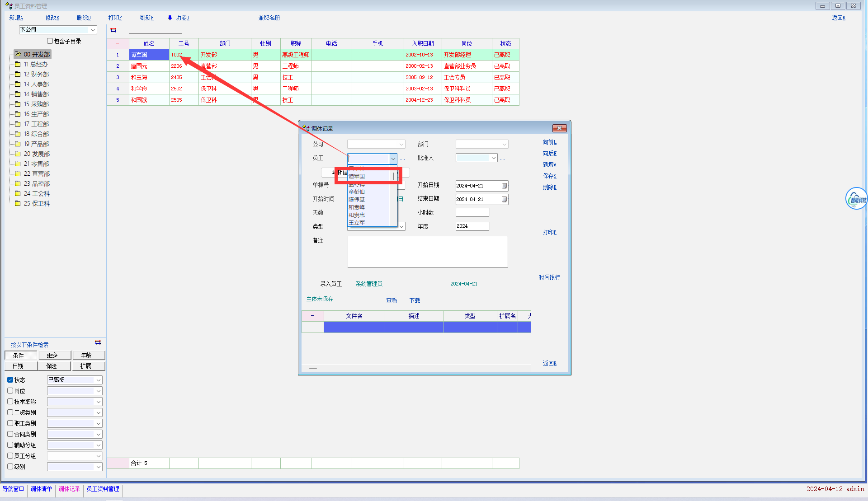Click swap-arrows icon above employee table
The width and height of the screenshot is (868, 501).
click(x=113, y=30)
